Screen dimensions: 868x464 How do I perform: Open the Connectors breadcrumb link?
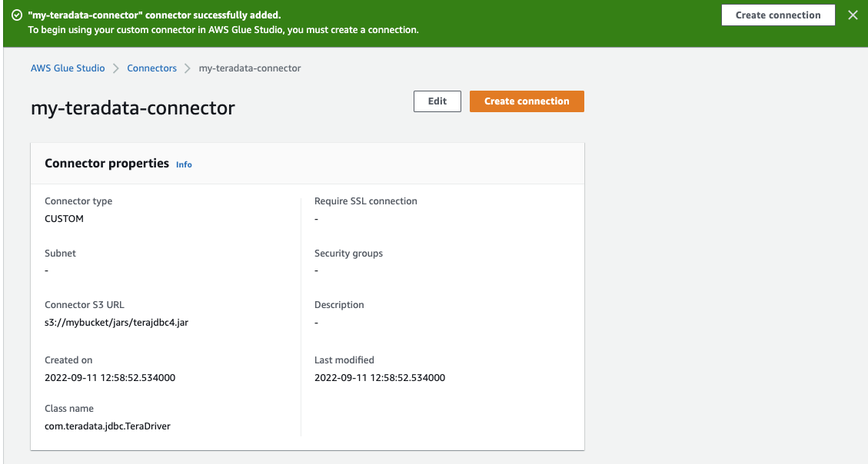151,68
